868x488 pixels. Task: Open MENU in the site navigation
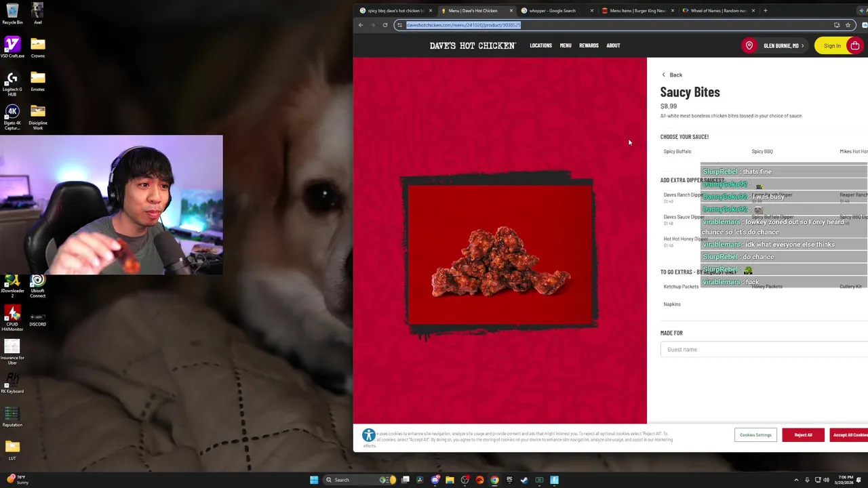[566, 45]
